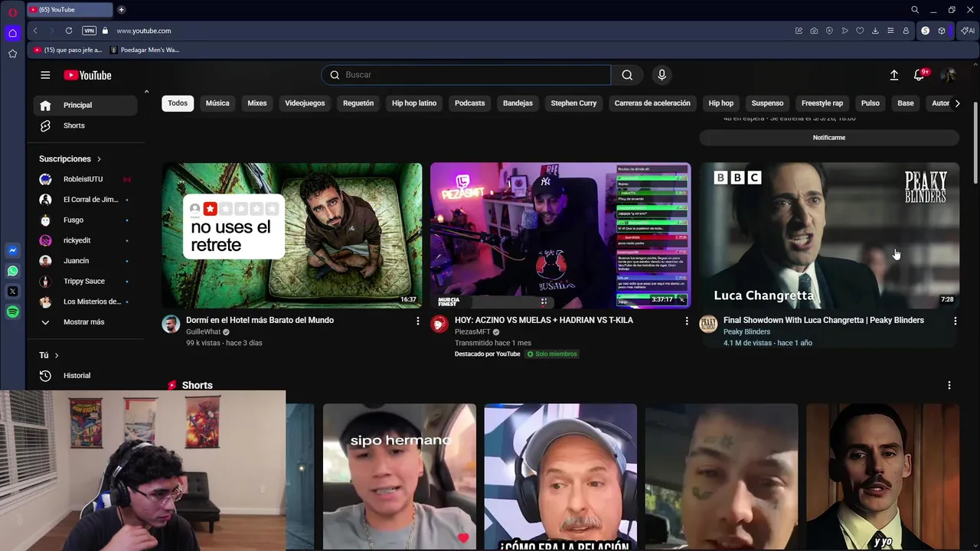Open the Easy setup sliders icon
The width and height of the screenshot is (980, 551).
890,31
